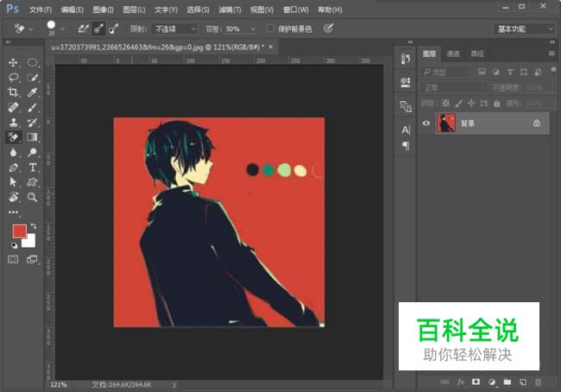Open the Character panel icon
The height and width of the screenshot is (392, 561).
pyautogui.click(x=406, y=130)
